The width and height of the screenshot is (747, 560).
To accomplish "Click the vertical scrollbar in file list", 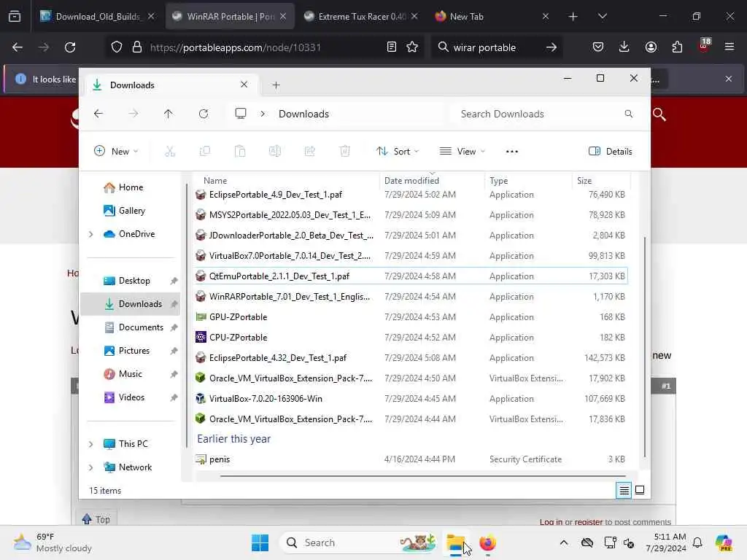I will [645, 346].
